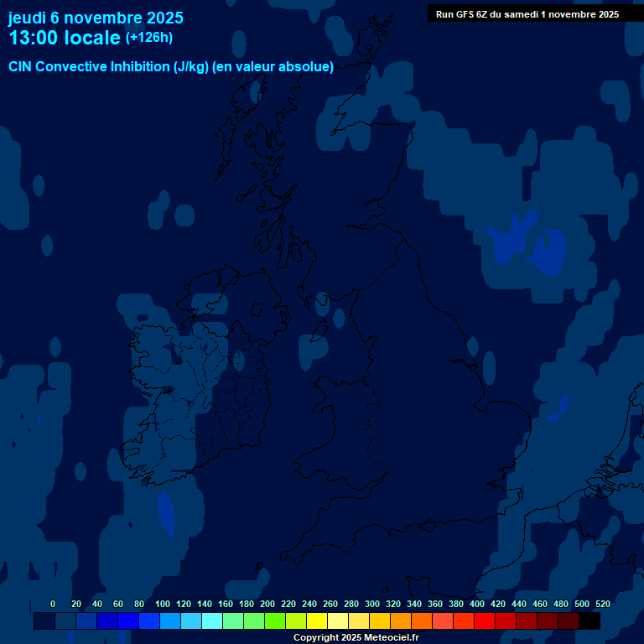Click the 'Run GFS 6Z' run information banner

click(527, 14)
